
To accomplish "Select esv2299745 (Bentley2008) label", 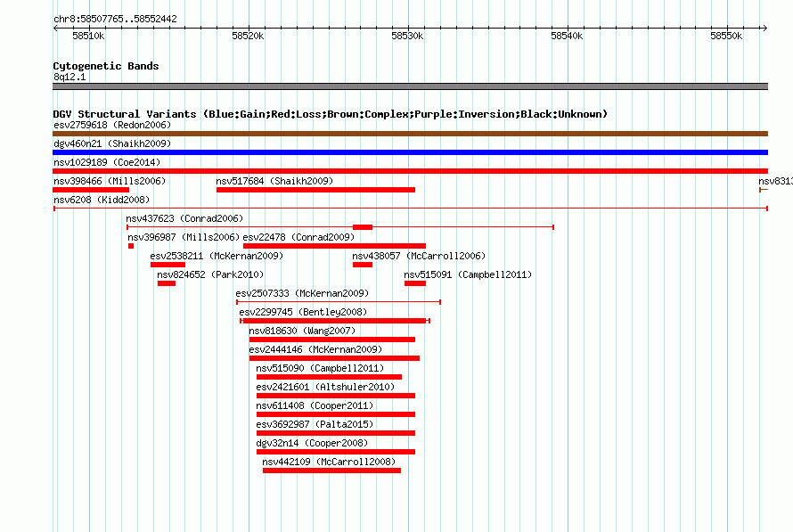I will [x=304, y=312].
